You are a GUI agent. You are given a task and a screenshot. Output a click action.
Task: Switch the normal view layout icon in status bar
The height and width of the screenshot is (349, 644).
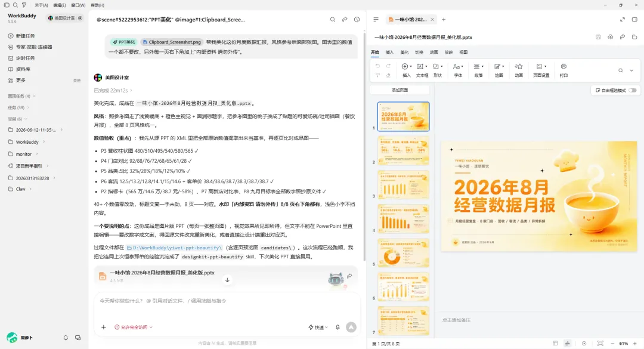[x=555, y=343]
